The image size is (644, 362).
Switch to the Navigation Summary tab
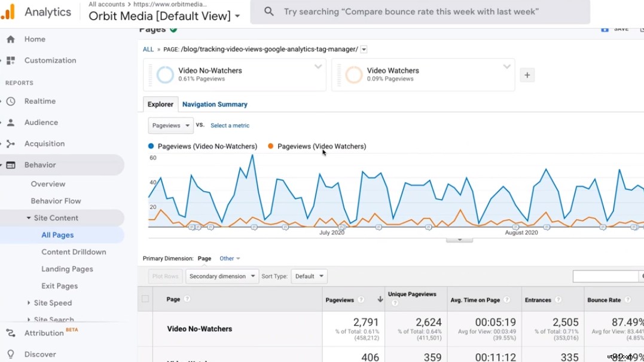click(x=215, y=104)
